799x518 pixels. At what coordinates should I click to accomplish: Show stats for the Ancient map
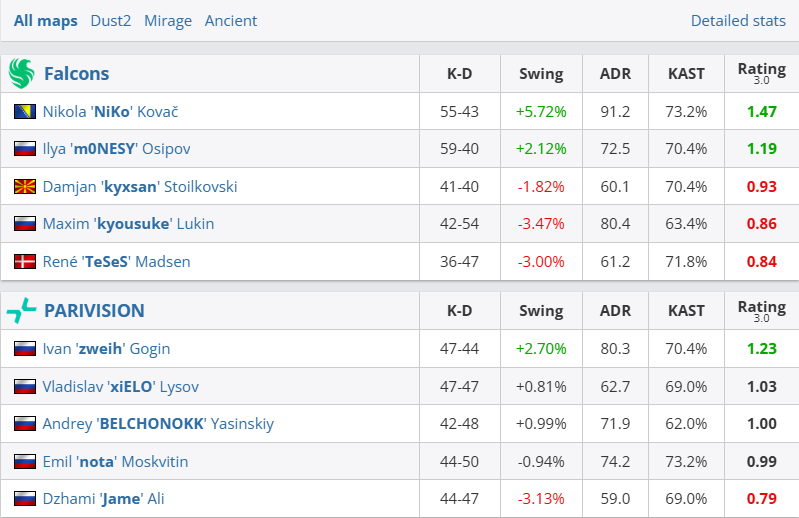pyautogui.click(x=231, y=21)
